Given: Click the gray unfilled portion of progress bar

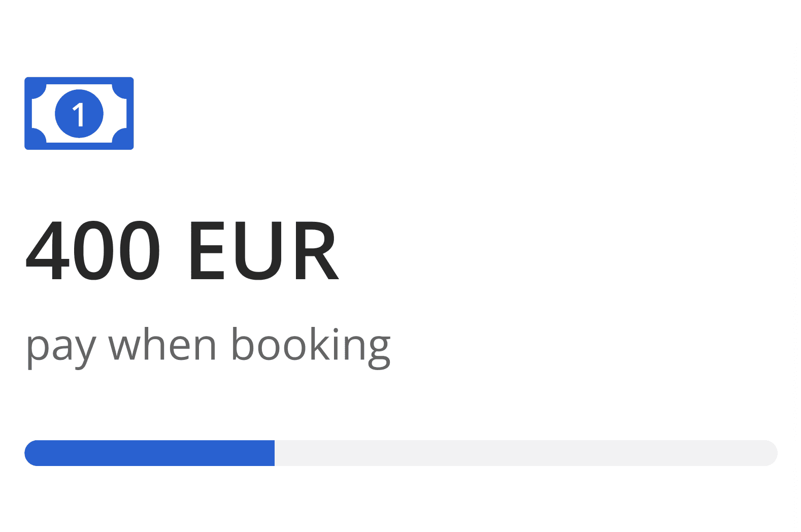Looking at the screenshot, I should point(526,453).
